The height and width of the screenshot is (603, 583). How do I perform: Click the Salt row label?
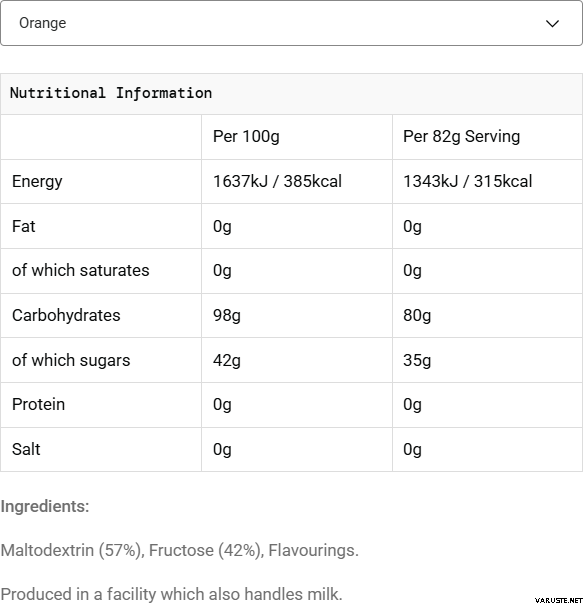(26, 449)
